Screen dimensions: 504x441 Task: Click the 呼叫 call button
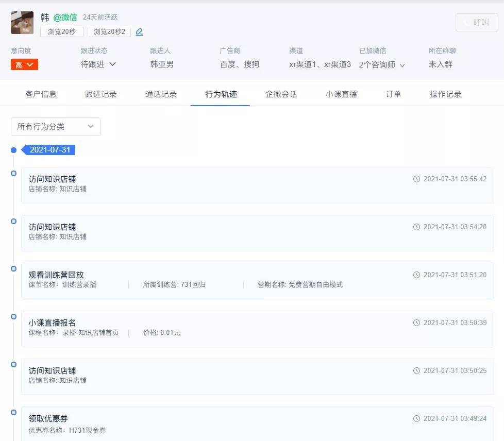476,22
